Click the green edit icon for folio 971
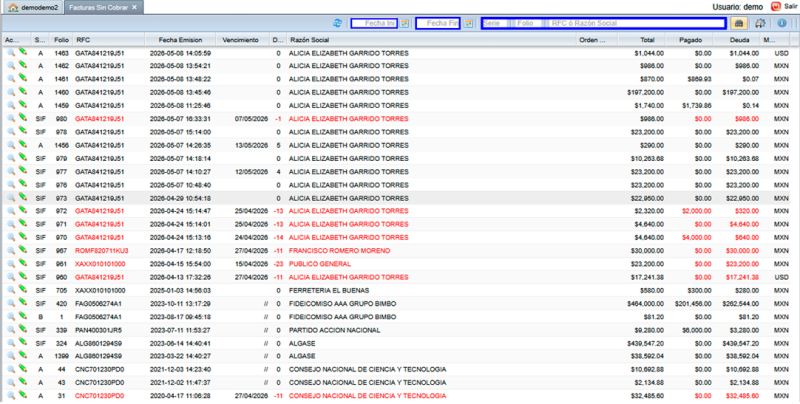This screenshot has width=800, height=404. coord(23,223)
